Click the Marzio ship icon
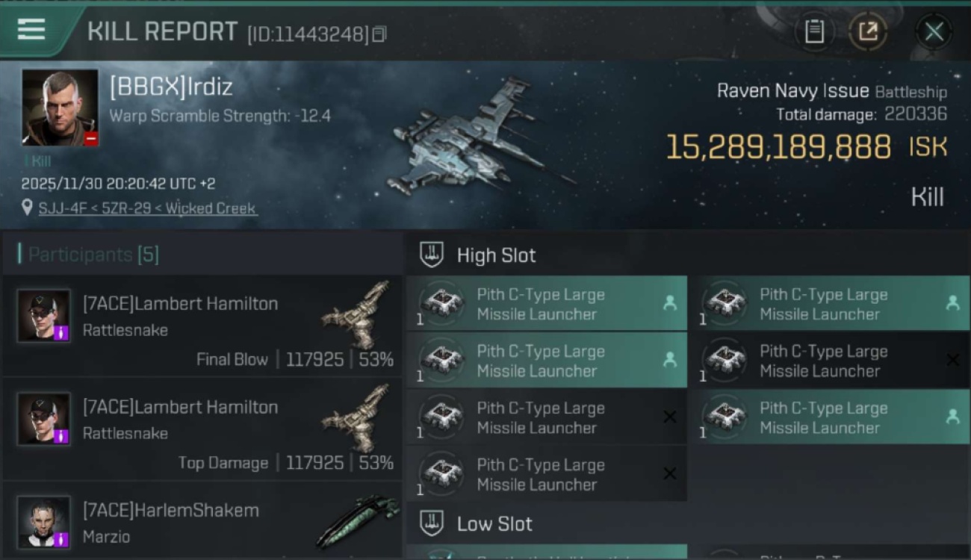Image resolution: width=971 pixels, height=560 pixels. pyautogui.click(x=357, y=519)
